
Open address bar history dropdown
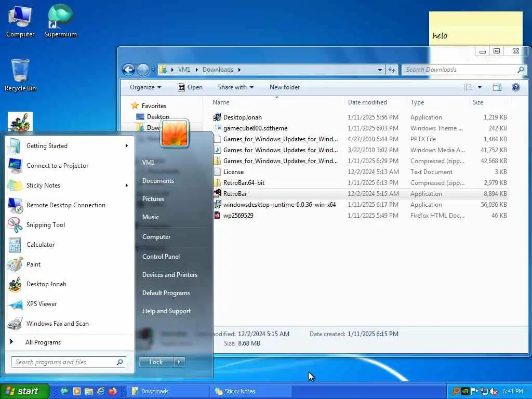point(380,70)
